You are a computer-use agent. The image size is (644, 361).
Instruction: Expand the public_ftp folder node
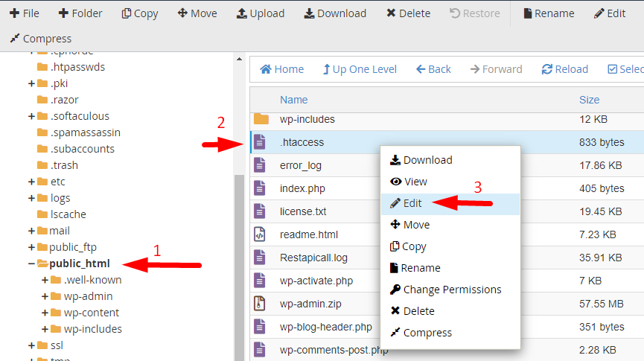(x=31, y=248)
